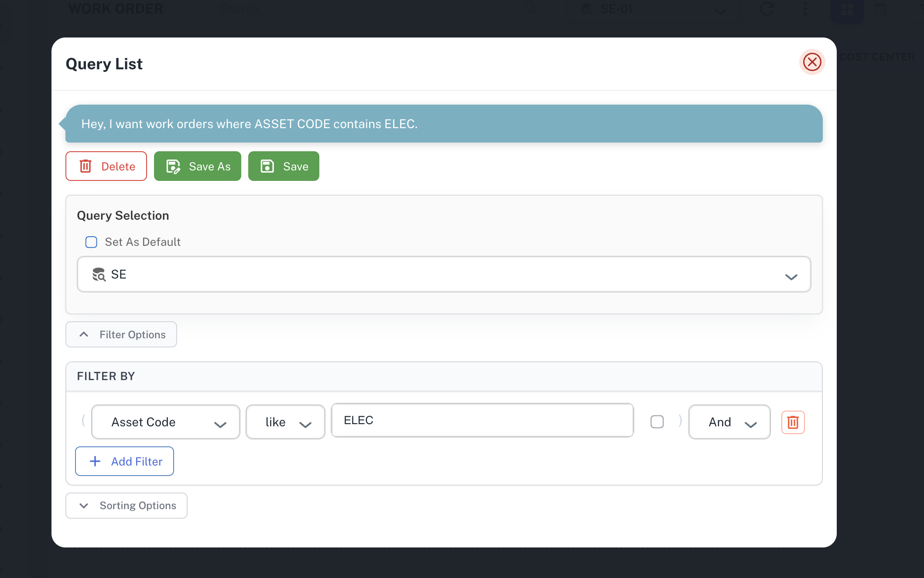The image size is (924, 578).
Task: Click the ELEC filter value field
Action: (x=482, y=420)
